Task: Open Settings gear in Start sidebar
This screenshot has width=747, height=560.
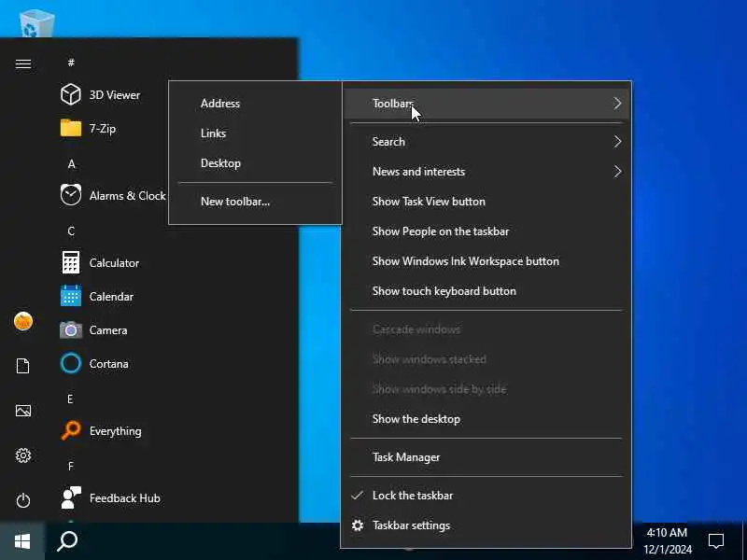Action: pyautogui.click(x=22, y=455)
